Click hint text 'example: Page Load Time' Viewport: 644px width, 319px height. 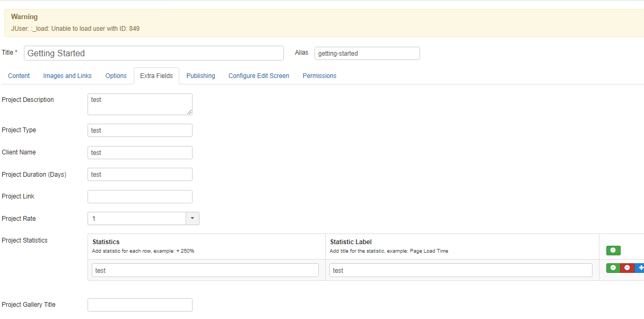click(419, 251)
